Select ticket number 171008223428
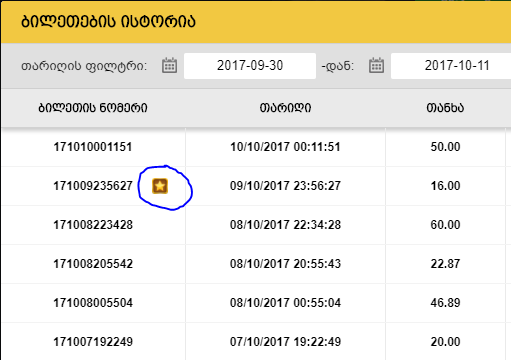The height and width of the screenshot is (360, 511). (93, 225)
